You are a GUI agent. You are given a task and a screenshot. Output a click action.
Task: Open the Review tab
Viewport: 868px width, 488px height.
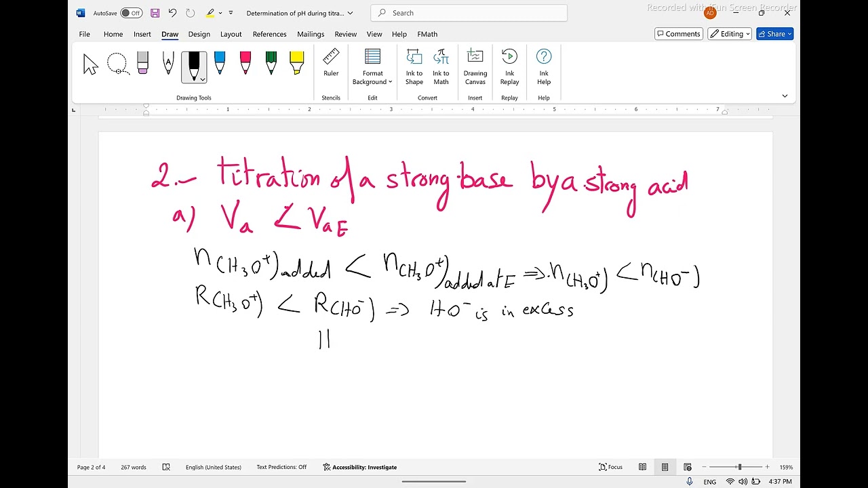[x=345, y=34]
